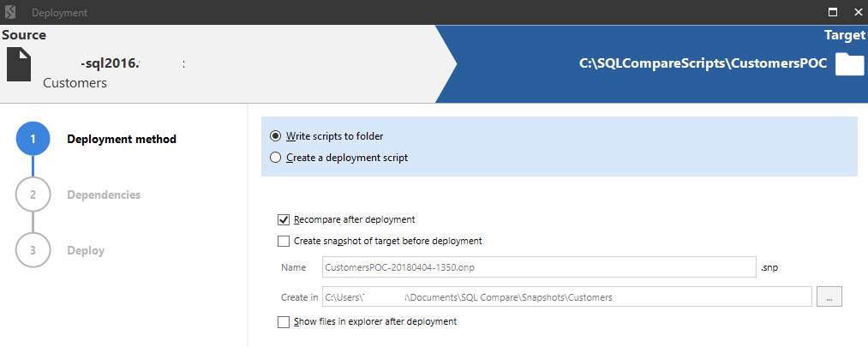Click the browse (...) button for snapshot folder
The image size is (868, 347).
click(830, 296)
